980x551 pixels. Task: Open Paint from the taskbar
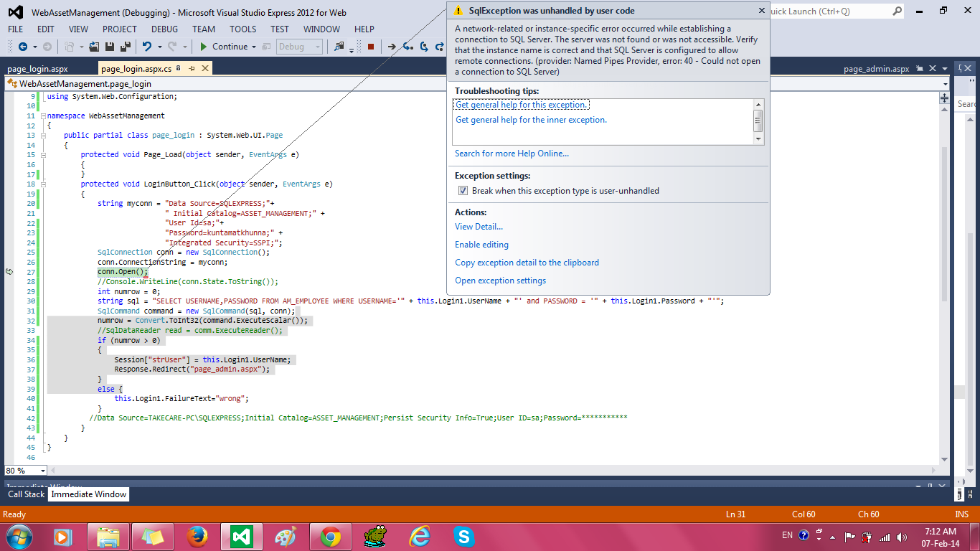286,536
